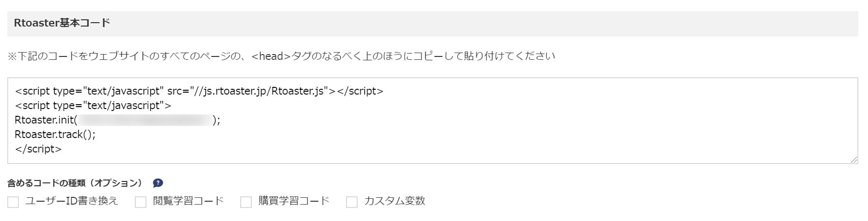Click the Rtoaster.js script src line
Screen dimensions: 868x221
point(199,91)
